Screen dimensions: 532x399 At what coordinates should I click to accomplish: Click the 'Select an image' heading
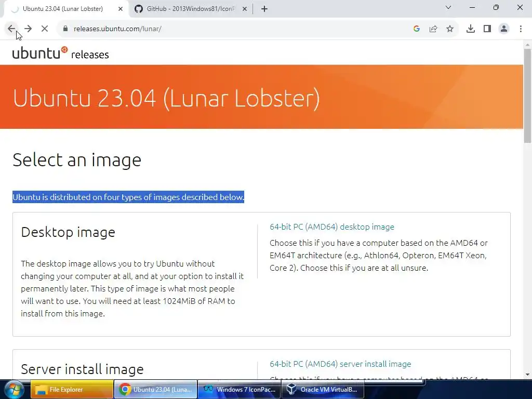tap(77, 160)
